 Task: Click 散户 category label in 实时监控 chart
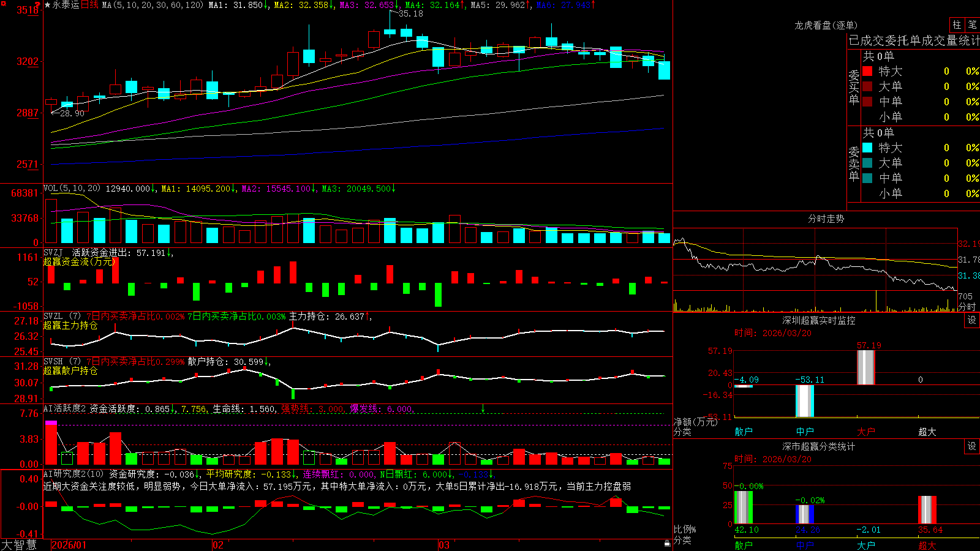click(x=744, y=432)
